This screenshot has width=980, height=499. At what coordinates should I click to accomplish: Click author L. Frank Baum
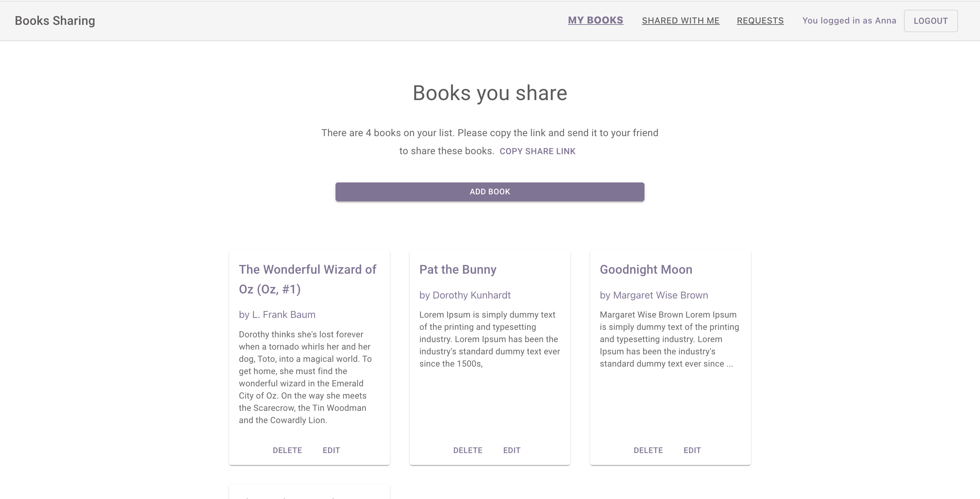(x=277, y=315)
